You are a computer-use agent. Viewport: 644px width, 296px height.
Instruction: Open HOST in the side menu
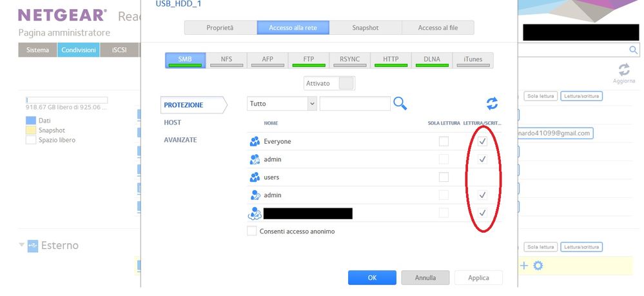(173, 123)
